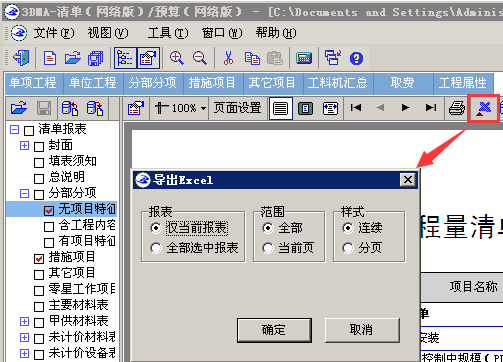Switch to the 工料机汇总 tab

pos(338,83)
